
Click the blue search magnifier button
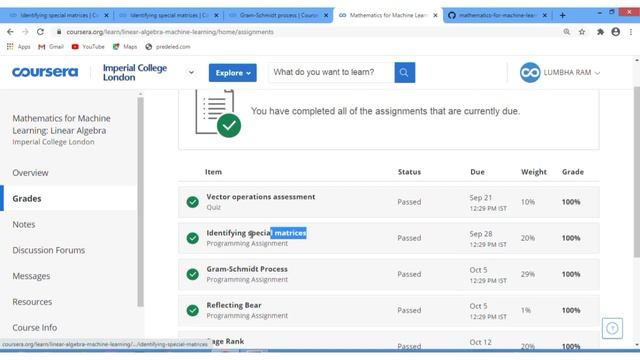pyautogui.click(x=404, y=72)
